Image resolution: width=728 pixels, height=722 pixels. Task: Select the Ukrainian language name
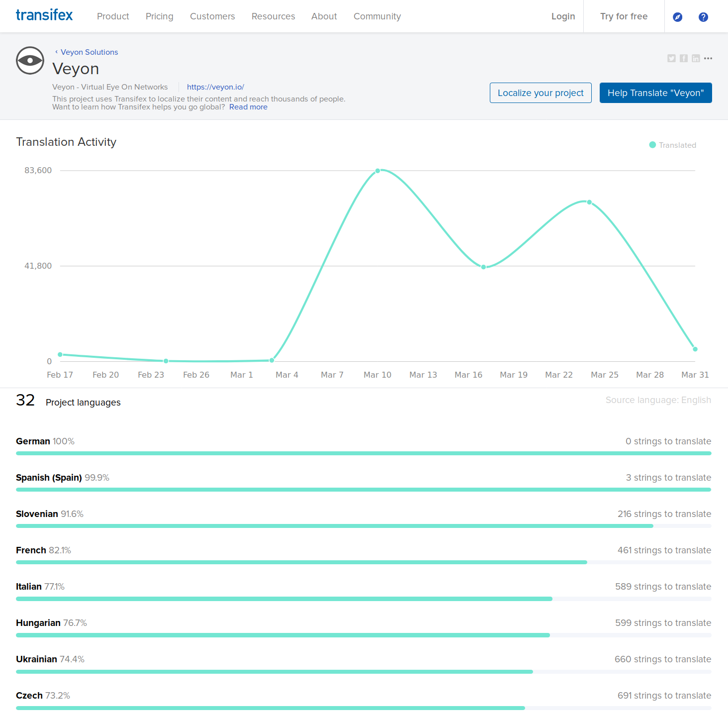coord(36,659)
